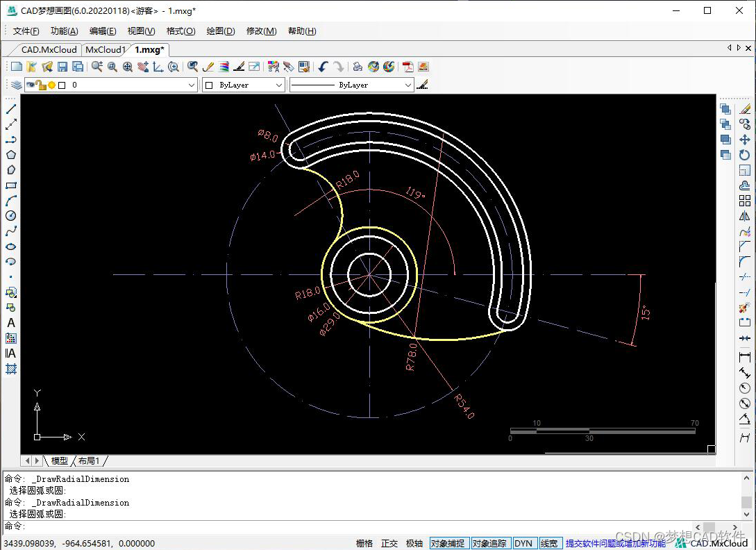
Task: Select the Spline curve tool
Action: pos(10,231)
